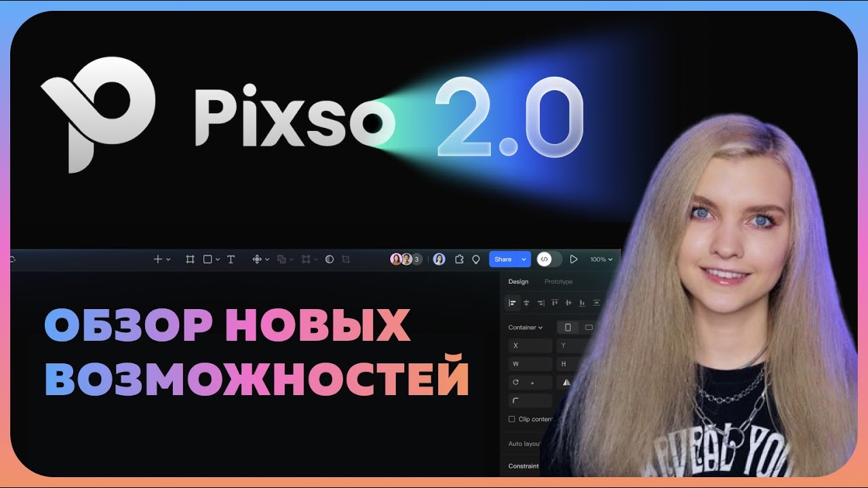Click the plus Insert tool icon
The width and height of the screenshot is (868, 488).
tap(158, 260)
